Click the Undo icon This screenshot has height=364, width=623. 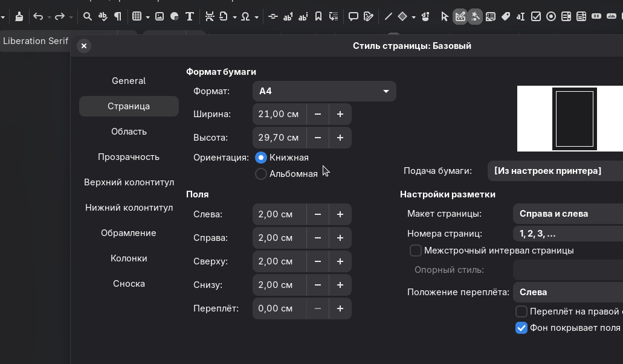pos(38,16)
